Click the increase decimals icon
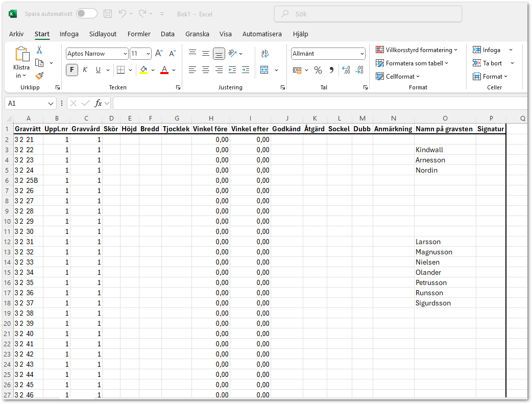This screenshot has width=532, height=404. (346, 70)
